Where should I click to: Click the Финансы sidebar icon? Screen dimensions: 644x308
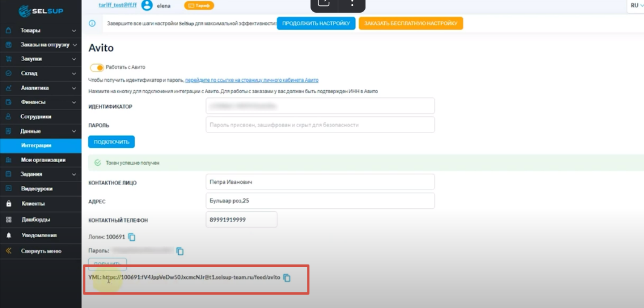coord(8,102)
